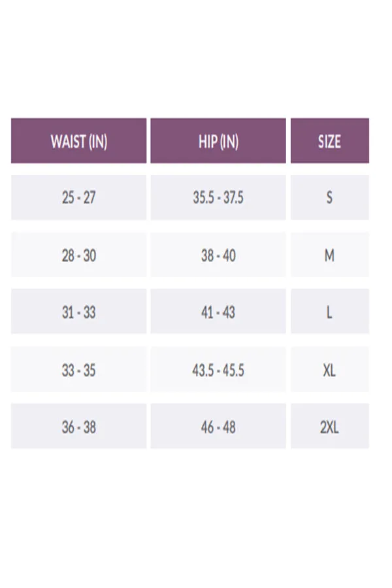Select the 31 - 33 waist cell
Image resolution: width=392 pixels, height=588 pixels.
[79, 311]
